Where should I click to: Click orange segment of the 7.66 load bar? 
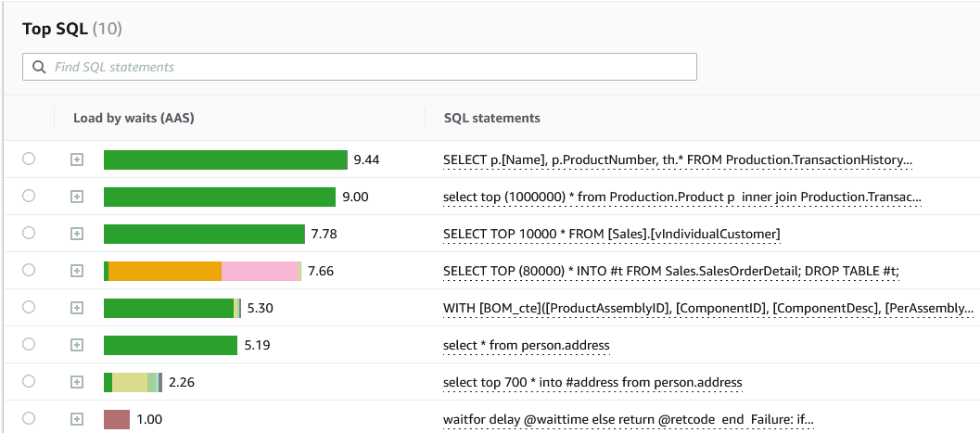(165, 271)
